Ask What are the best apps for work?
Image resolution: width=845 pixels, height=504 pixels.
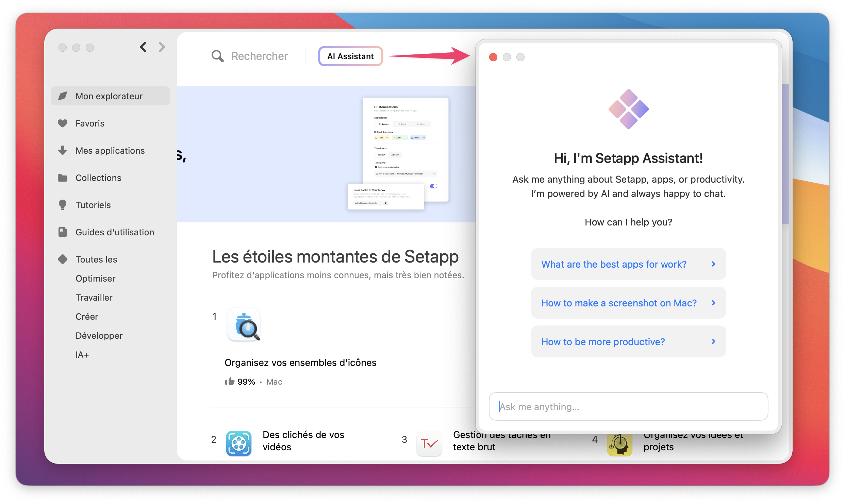click(628, 264)
